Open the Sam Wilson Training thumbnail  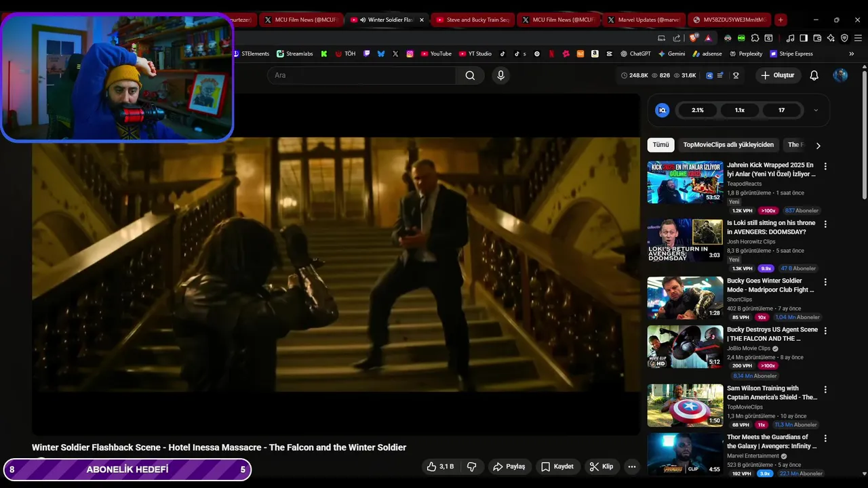(x=685, y=405)
